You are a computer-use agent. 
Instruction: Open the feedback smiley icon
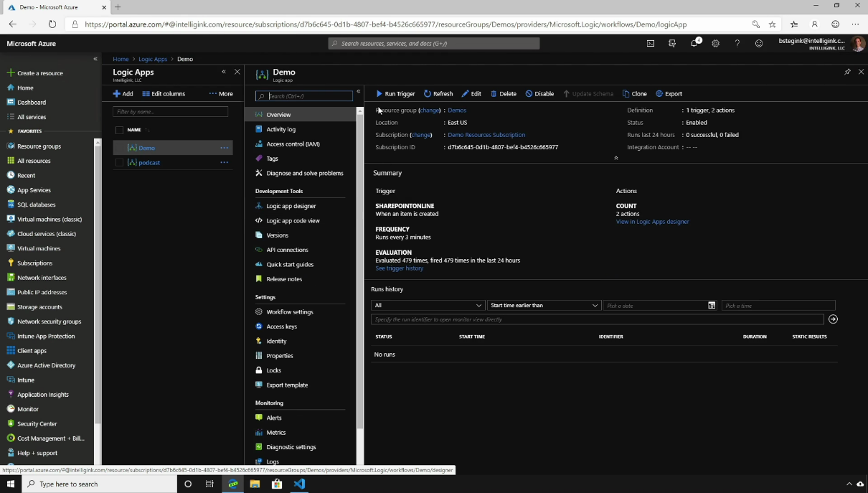coord(759,43)
